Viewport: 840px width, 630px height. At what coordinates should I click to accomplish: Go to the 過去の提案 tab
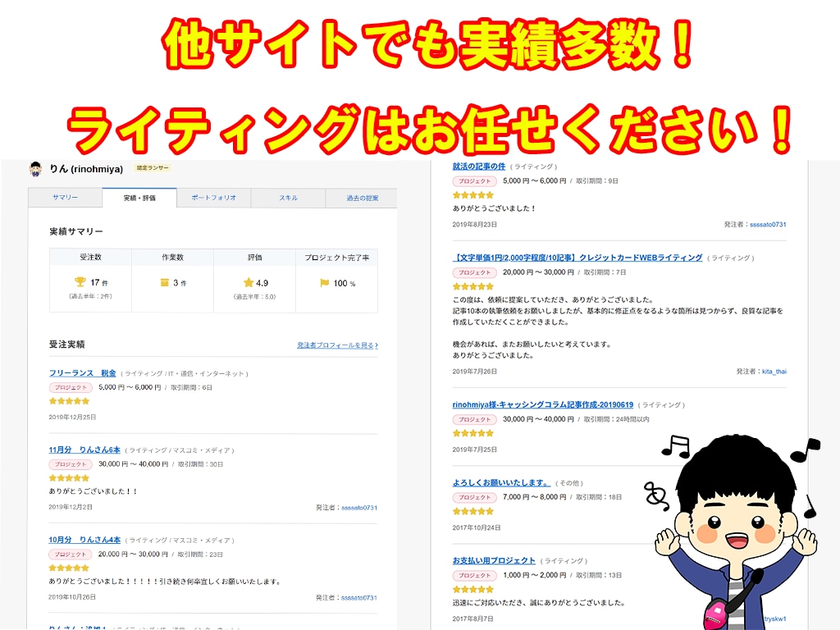pyautogui.click(x=362, y=198)
